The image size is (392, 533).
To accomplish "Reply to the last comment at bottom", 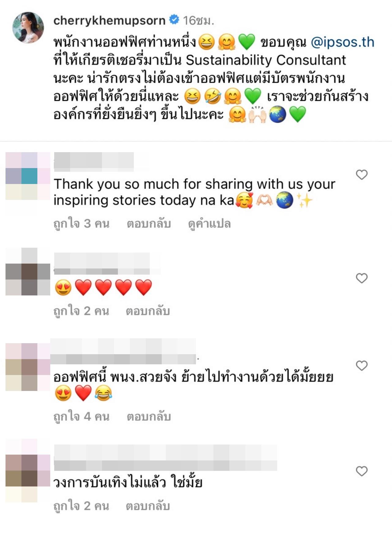I will [x=148, y=506].
